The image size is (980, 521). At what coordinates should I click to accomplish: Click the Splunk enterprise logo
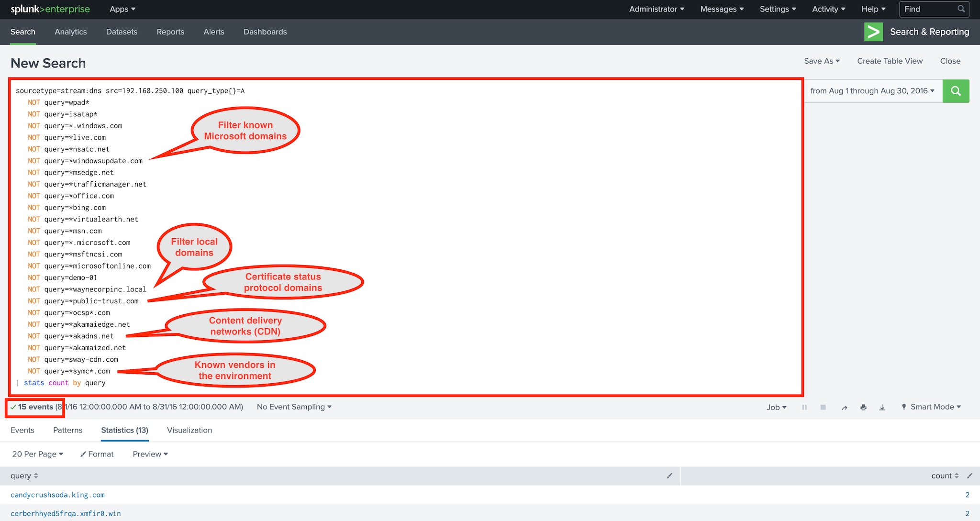click(x=50, y=9)
